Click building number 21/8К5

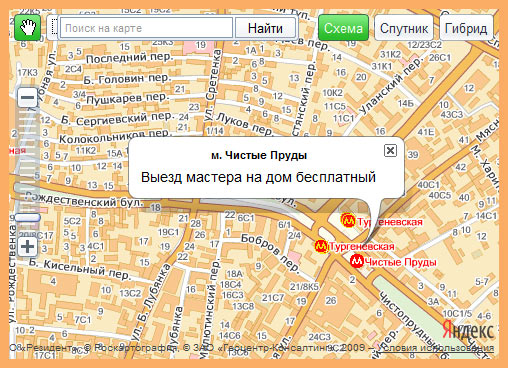pos(304,286)
